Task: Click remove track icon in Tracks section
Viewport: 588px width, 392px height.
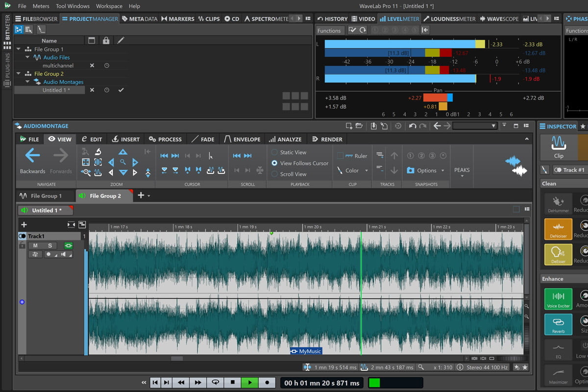Action: click(380, 168)
